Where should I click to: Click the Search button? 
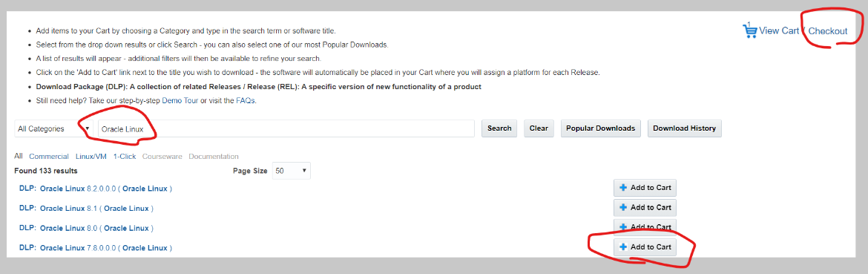click(499, 128)
